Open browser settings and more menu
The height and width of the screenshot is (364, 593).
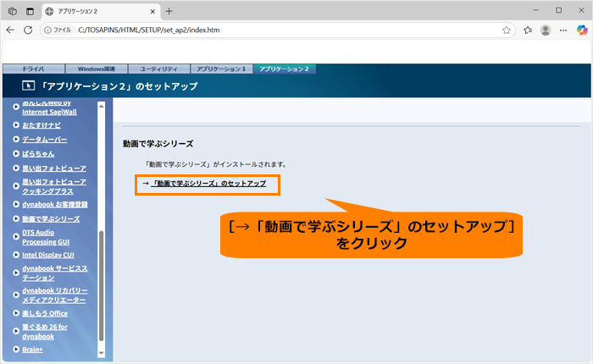coord(563,30)
